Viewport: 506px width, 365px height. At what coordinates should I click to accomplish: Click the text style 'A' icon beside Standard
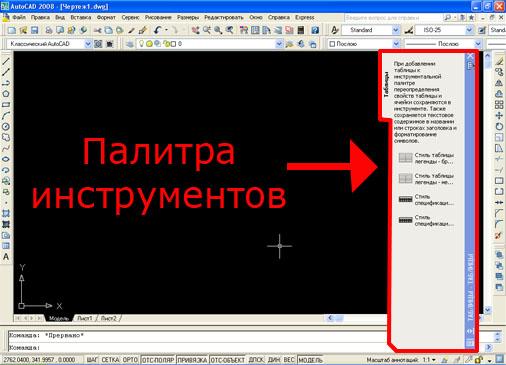click(x=334, y=30)
